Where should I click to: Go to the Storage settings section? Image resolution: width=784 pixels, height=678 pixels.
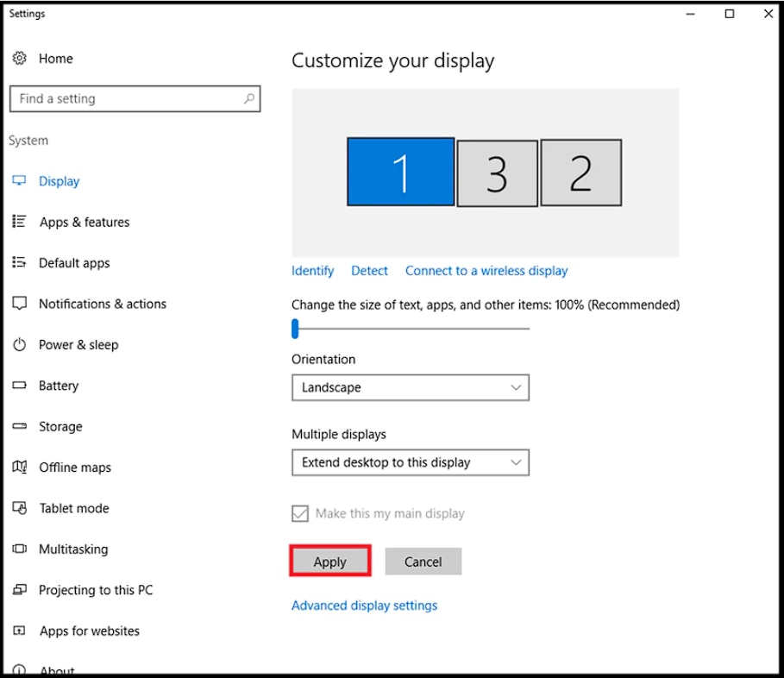60,426
